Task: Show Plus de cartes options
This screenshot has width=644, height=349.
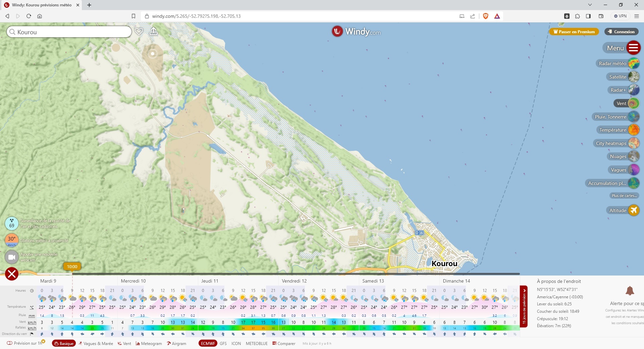Action: (x=624, y=196)
